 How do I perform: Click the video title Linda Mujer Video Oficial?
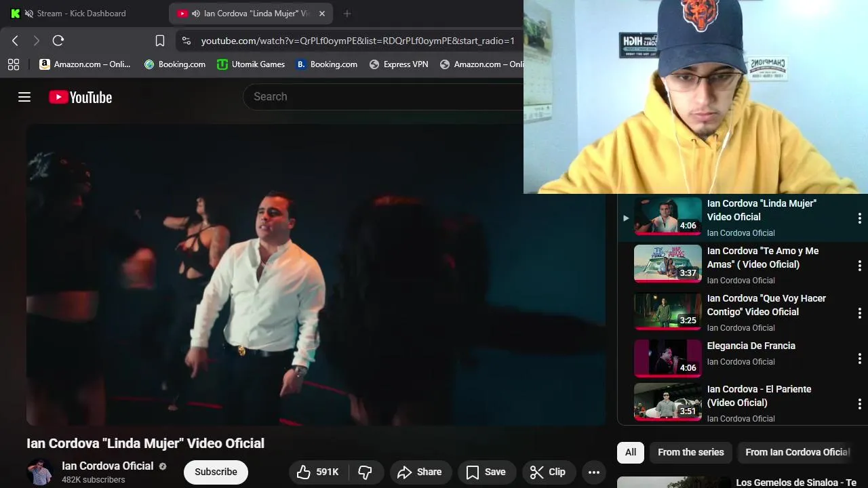tap(145, 443)
